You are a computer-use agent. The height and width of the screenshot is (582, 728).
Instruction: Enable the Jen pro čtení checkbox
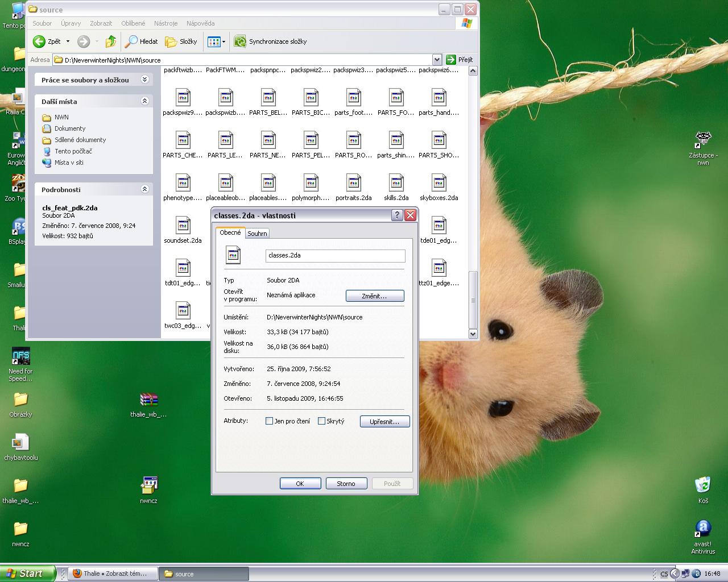point(270,421)
